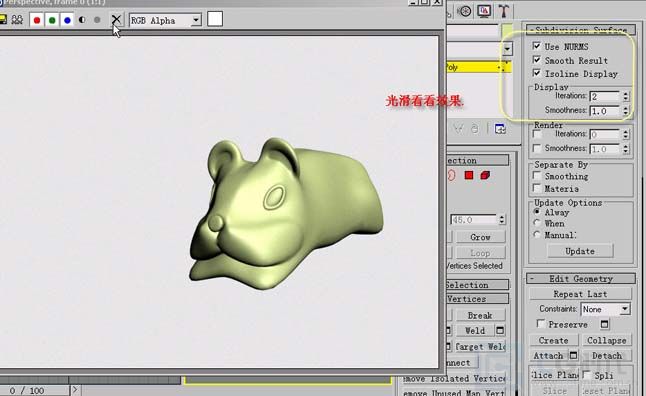Check Separate By Smoothing

pos(537,176)
